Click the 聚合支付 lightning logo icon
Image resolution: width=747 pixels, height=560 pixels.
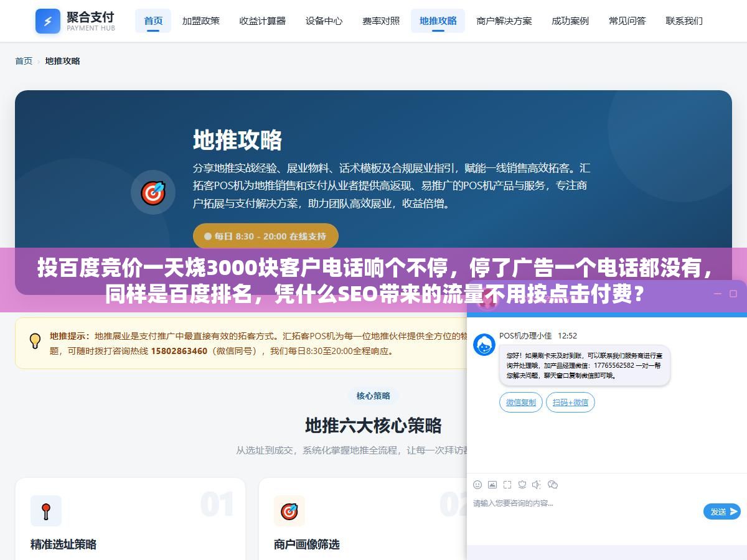(x=48, y=21)
